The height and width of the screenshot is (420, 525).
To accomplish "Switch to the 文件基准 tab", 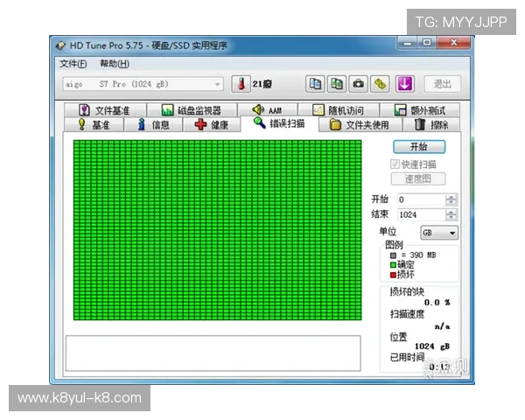I will 105,110.
